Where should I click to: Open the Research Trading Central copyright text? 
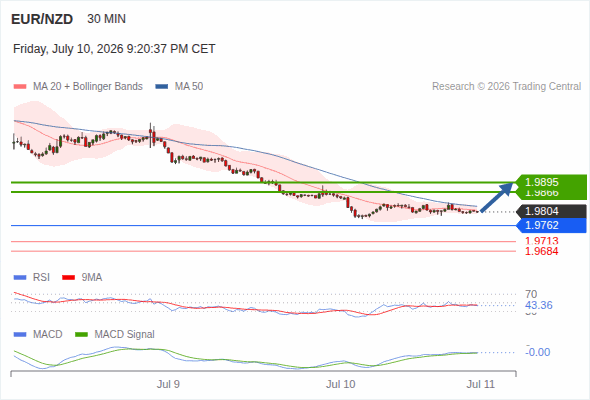pyautogui.click(x=506, y=87)
